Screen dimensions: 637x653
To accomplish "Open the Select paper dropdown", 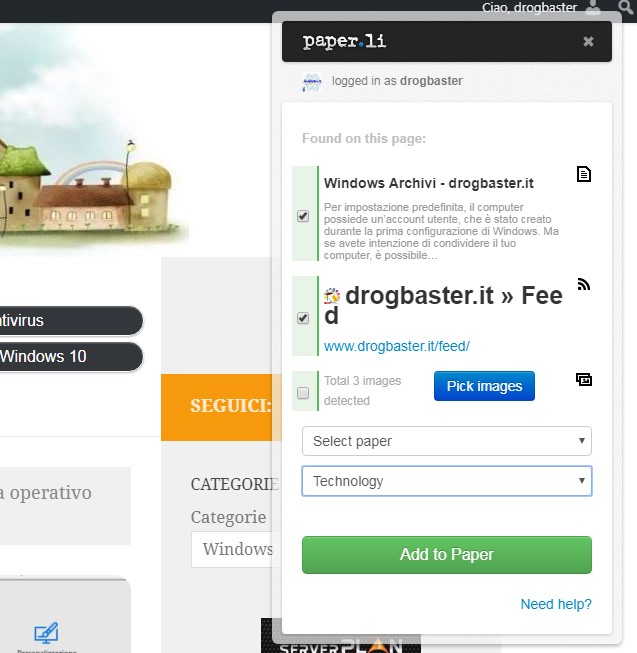I will 447,441.
